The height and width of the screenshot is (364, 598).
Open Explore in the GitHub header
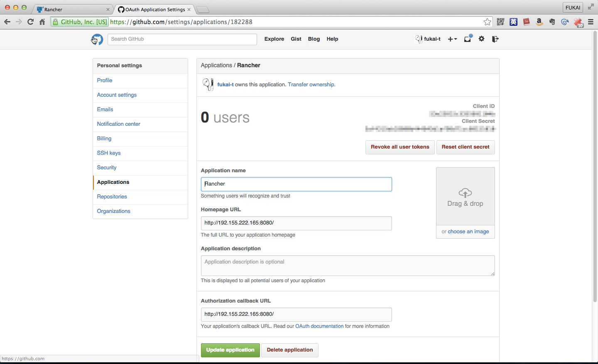tap(274, 39)
